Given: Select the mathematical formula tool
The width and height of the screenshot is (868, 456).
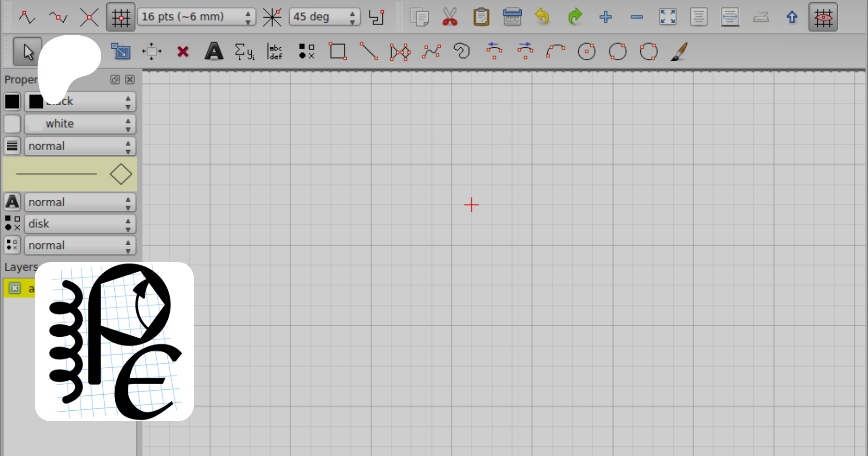Looking at the screenshot, I should (x=244, y=51).
